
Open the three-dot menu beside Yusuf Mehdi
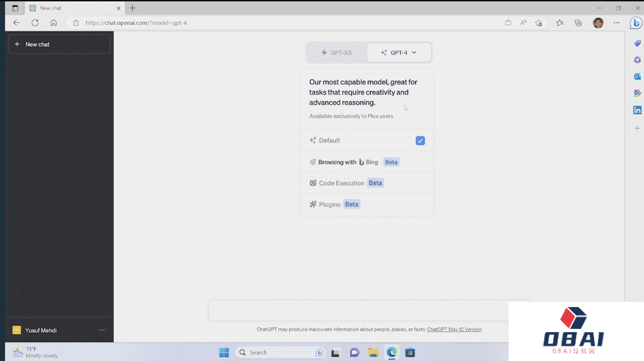tap(102, 330)
